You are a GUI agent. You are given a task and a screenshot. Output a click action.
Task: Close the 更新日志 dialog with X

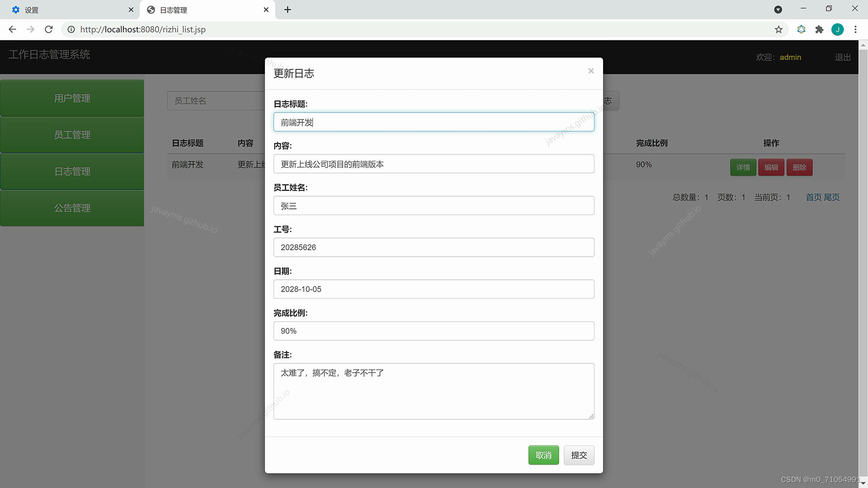[591, 71]
